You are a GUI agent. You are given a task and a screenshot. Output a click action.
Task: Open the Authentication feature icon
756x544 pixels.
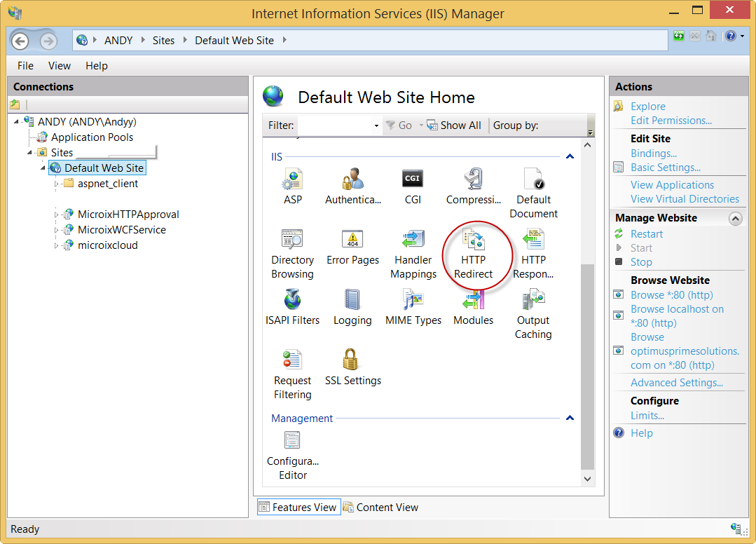(352, 180)
